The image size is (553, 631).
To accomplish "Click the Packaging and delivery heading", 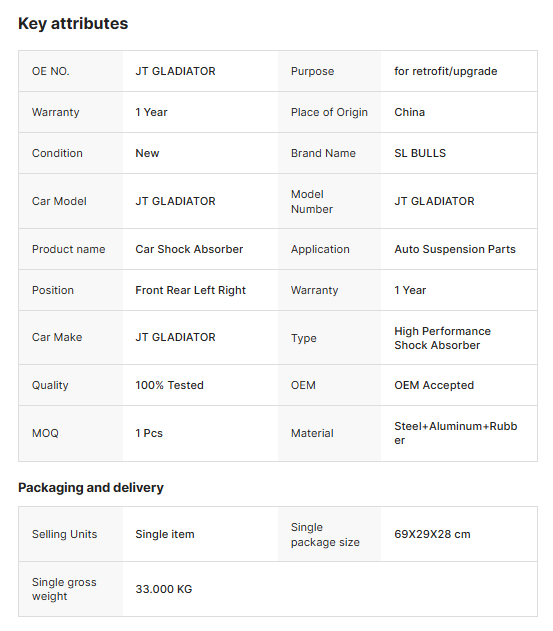I will [x=91, y=487].
